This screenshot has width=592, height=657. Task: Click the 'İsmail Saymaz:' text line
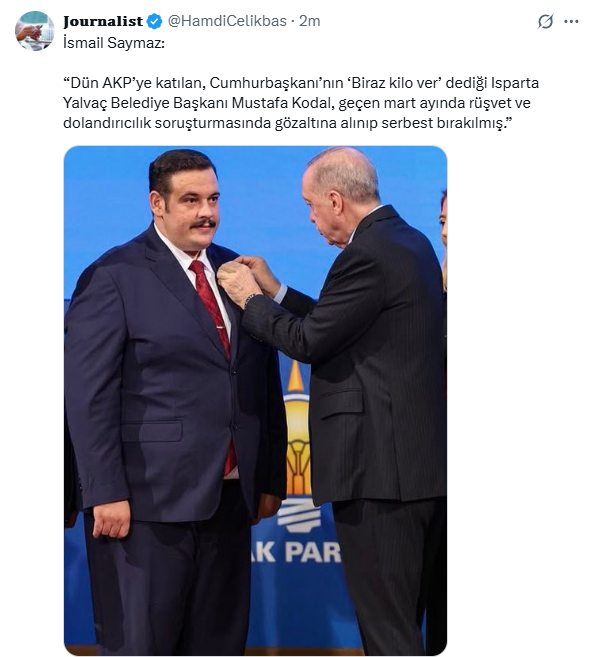point(114,43)
